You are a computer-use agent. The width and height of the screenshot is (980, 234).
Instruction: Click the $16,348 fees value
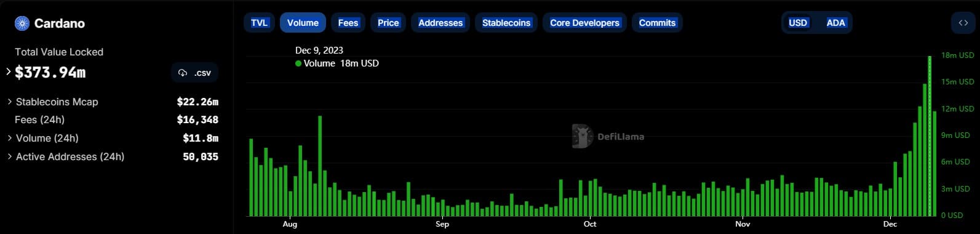197,119
